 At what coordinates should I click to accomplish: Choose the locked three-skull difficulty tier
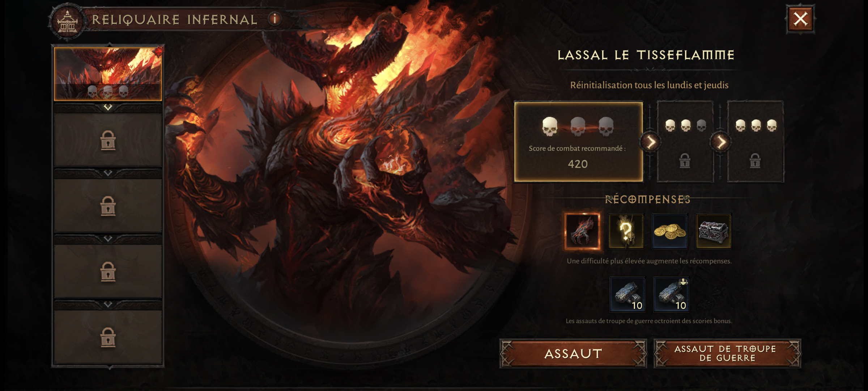coord(756,142)
